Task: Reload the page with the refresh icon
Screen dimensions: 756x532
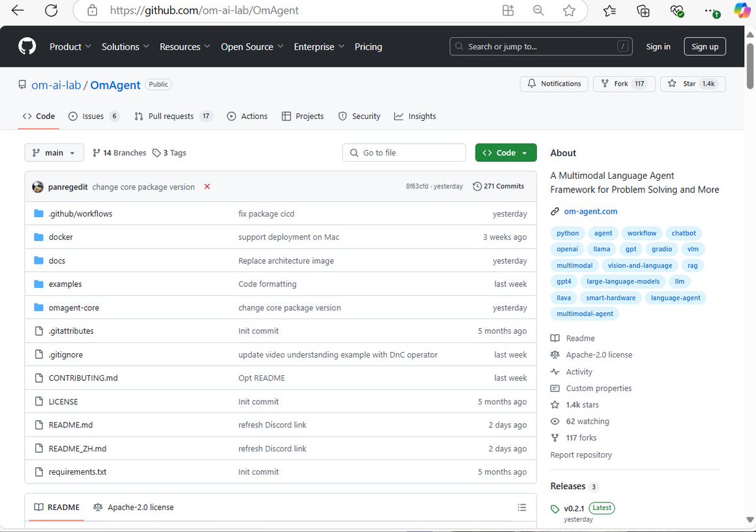Action: tap(51, 11)
